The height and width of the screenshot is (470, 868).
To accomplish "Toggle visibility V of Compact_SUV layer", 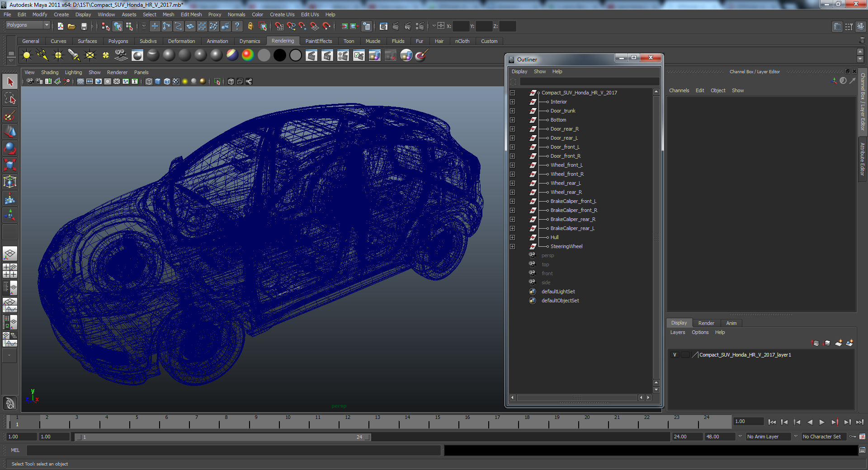I will (675, 355).
